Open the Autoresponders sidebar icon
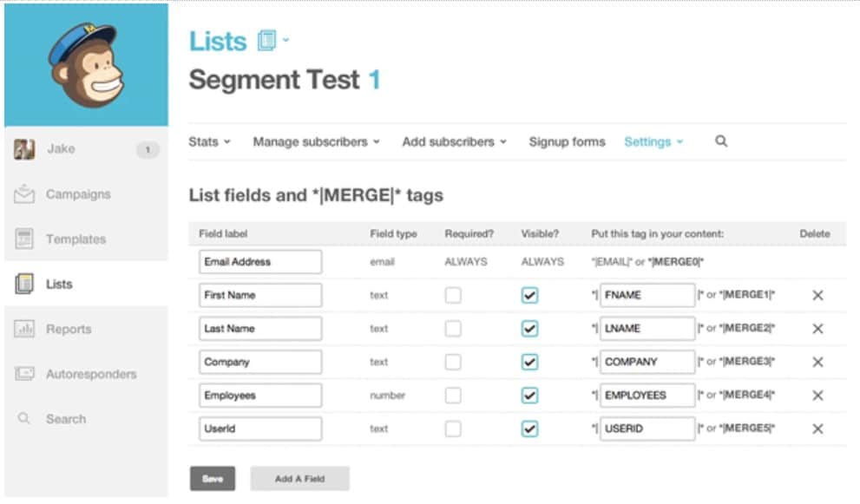860x504 pixels. tap(24, 374)
